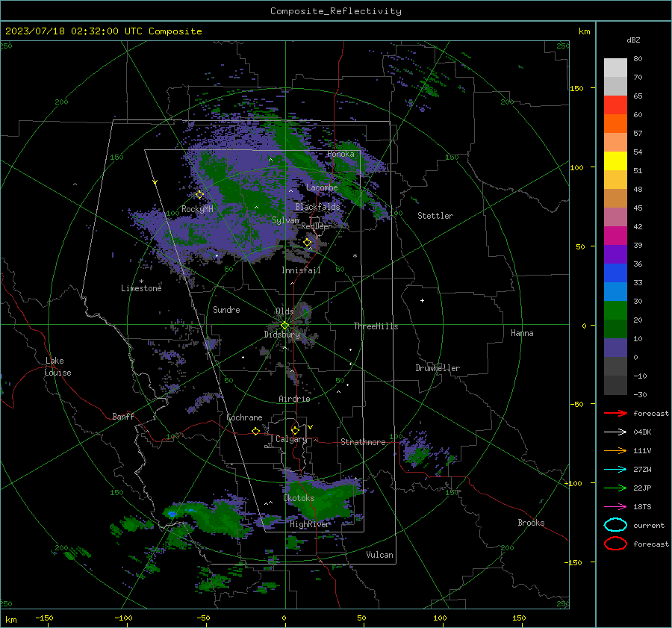Click the Olds city label
Screen dimensions: 672x628
[284, 311]
